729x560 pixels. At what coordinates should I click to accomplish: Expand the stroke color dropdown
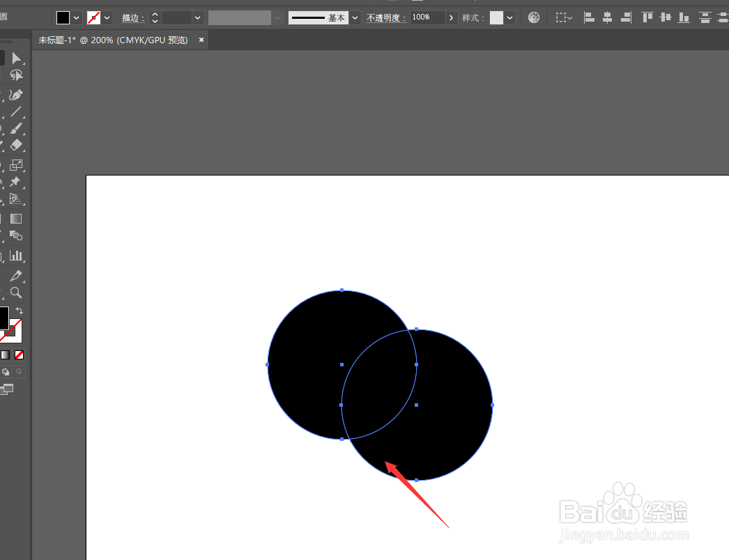(107, 17)
